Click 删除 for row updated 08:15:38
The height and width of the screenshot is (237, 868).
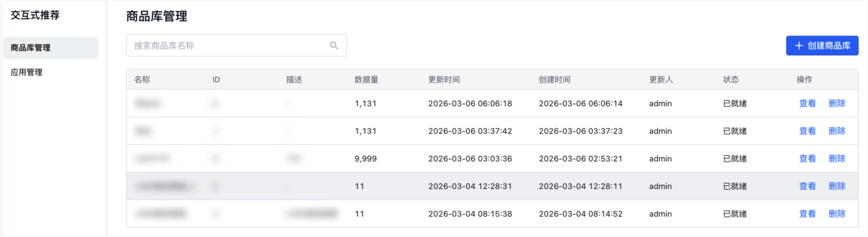(x=837, y=214)
